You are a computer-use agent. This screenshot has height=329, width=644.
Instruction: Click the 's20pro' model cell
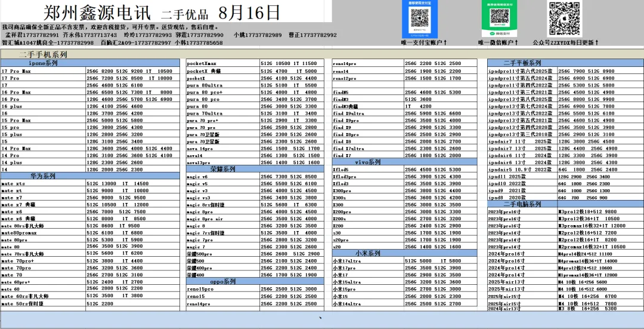(367, 240)
